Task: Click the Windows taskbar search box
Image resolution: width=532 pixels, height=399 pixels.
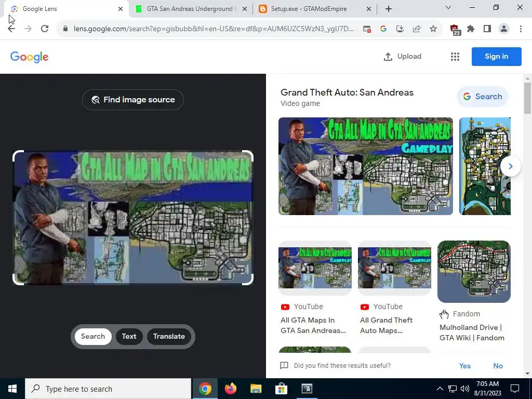Action: [108, 389]
